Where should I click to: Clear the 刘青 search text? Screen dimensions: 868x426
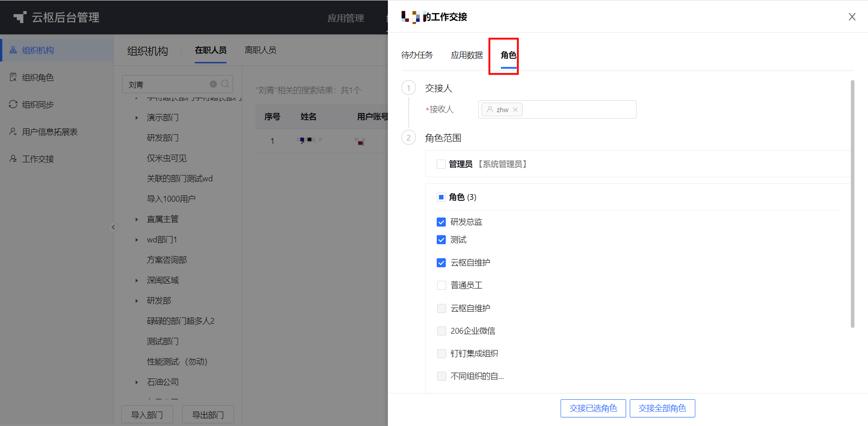213,84
